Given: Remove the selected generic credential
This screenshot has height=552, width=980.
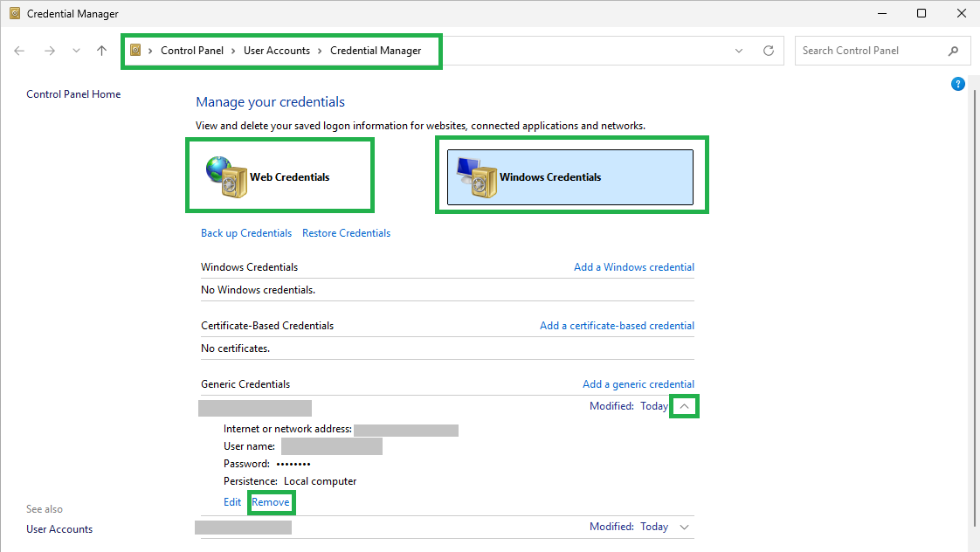Looking at the screenshot, I should click(x=271, y=502).
